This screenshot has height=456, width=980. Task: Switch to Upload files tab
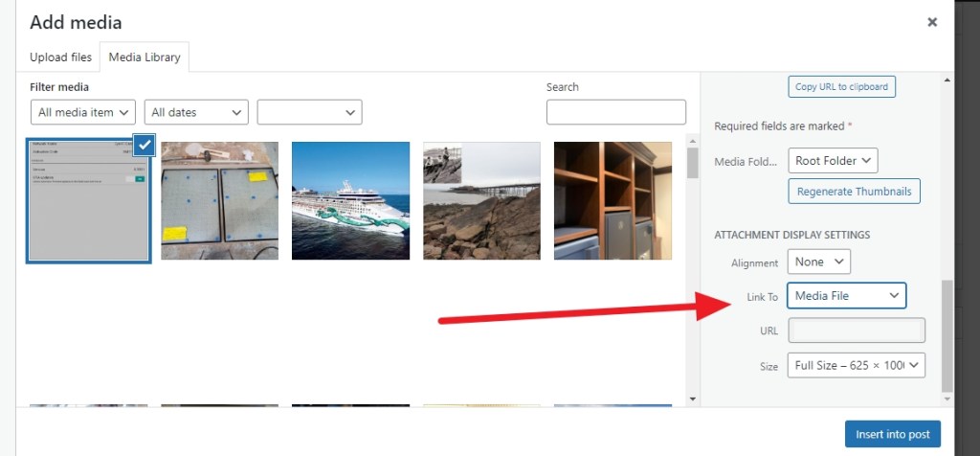tap(61, 57)
